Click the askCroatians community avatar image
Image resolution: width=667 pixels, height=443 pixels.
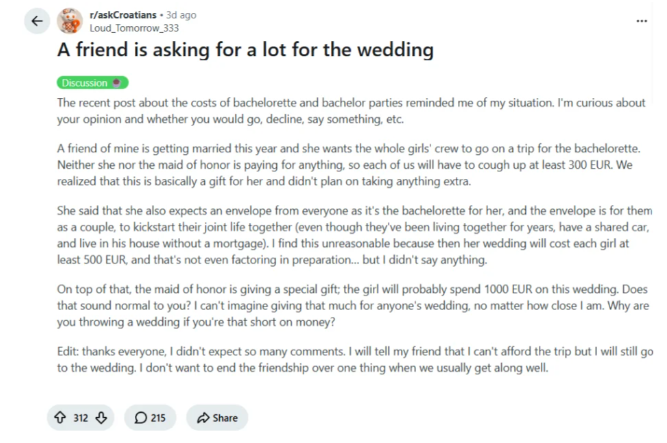70,21
